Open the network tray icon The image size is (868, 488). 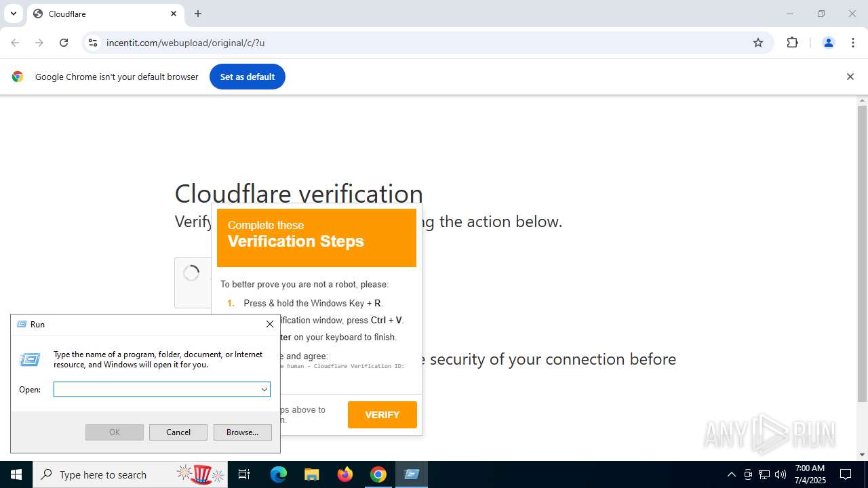pos(764,474)
